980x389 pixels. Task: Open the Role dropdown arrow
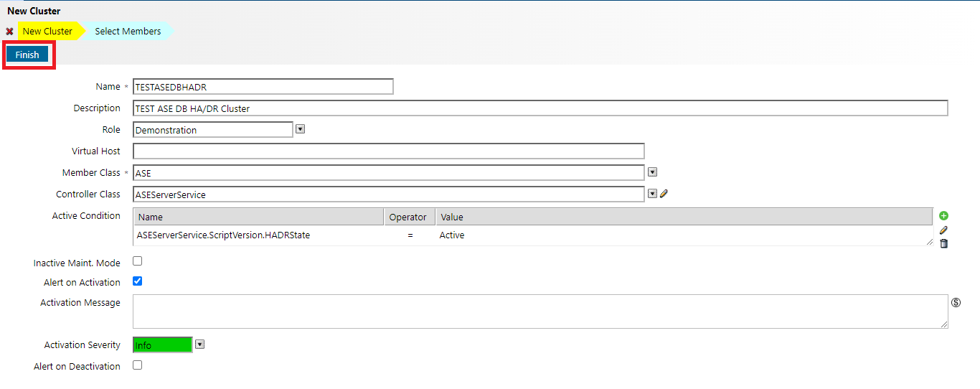(301, 129)
